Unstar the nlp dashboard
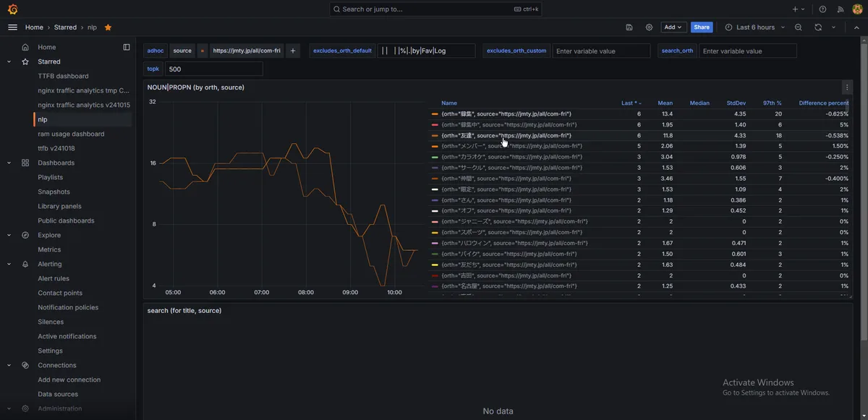This screenshot has height=420, width=868. (108, 27)
